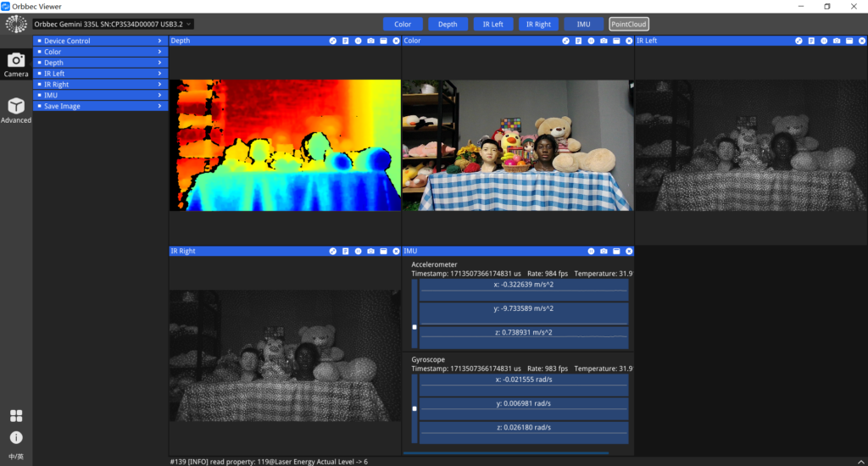This screenshot has height=466, width=868.
Task: Open stream info for Color panel
Action: (x=578, y=41)
